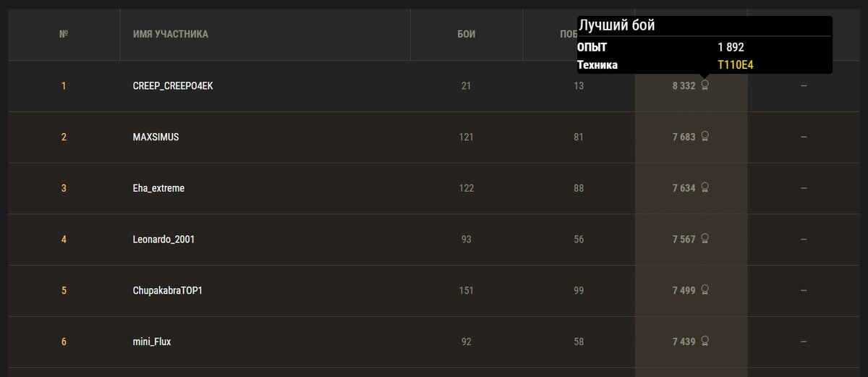Open ChupakabraTOP1 player profile
This screenshot has width=868, height=377.
(169, 291)
